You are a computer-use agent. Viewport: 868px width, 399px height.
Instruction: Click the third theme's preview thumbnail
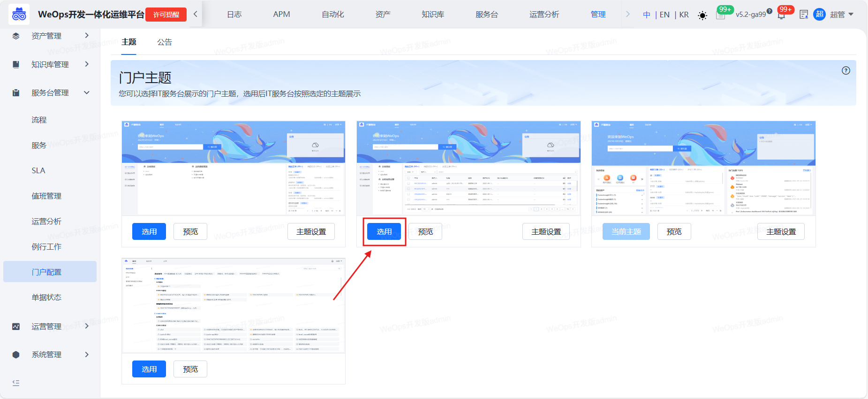[703, 168]
